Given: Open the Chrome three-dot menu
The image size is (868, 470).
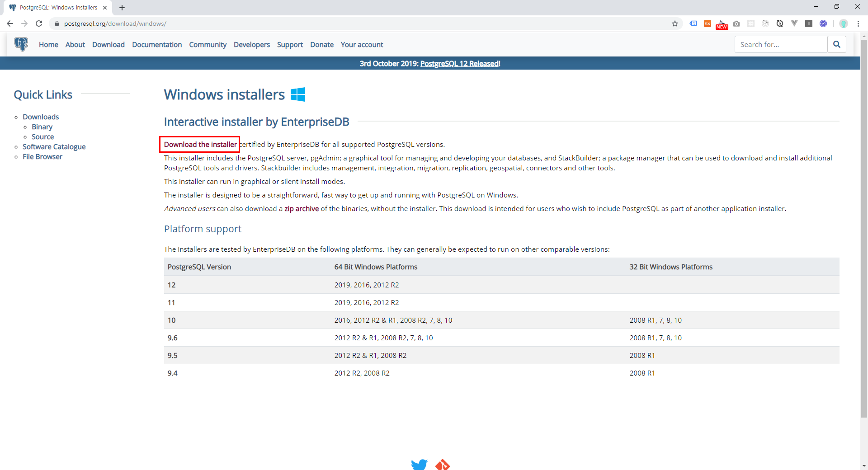Looking at the screenshot, I should point(858,23).
